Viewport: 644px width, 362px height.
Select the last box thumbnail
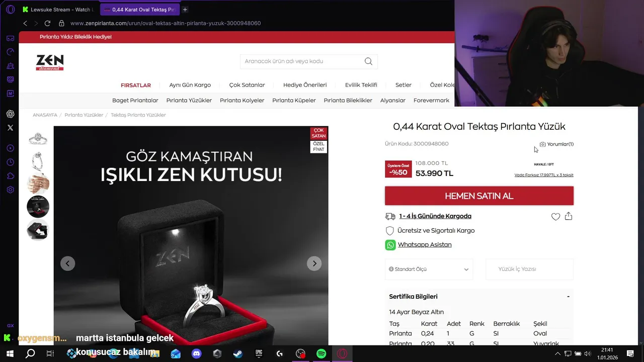click(38, 230)
